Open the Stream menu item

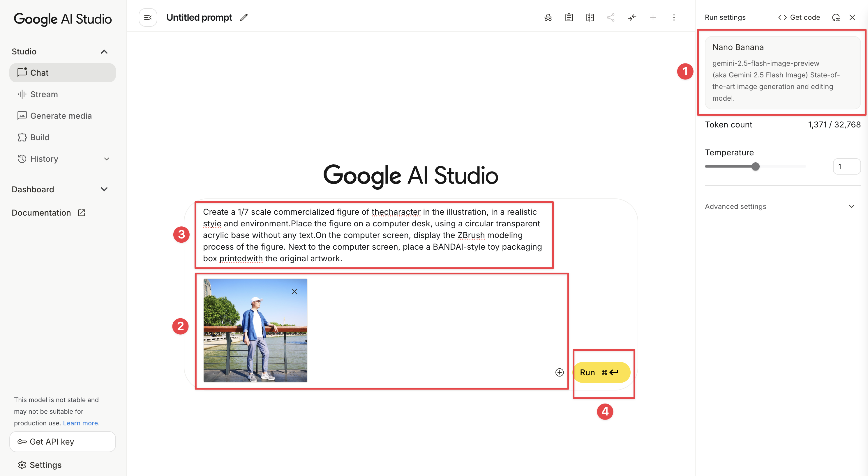point(44,94)
